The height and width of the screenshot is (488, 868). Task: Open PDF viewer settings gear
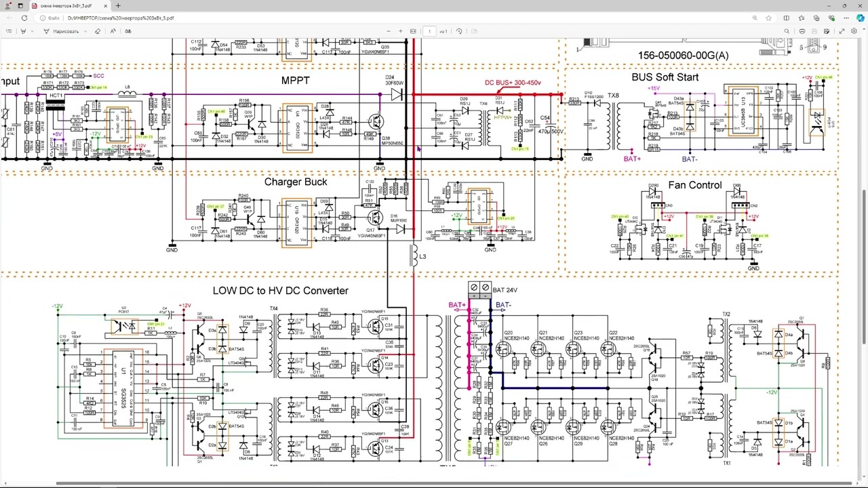[x=854, y=31]
